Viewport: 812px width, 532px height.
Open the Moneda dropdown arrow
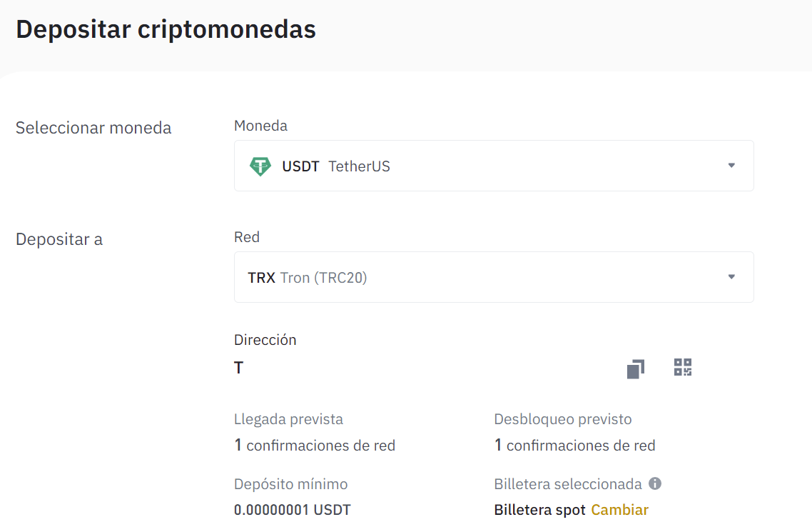pos(731,166)
